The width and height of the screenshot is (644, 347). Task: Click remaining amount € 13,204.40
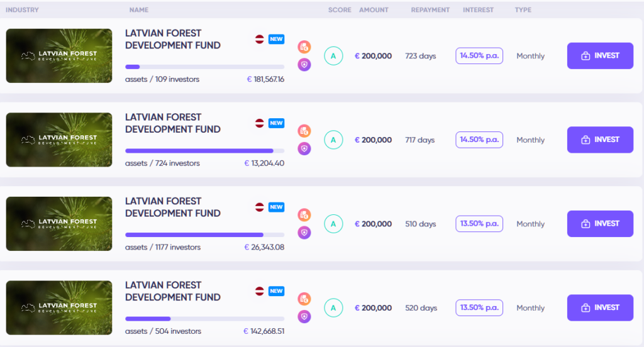coord(264,163)
